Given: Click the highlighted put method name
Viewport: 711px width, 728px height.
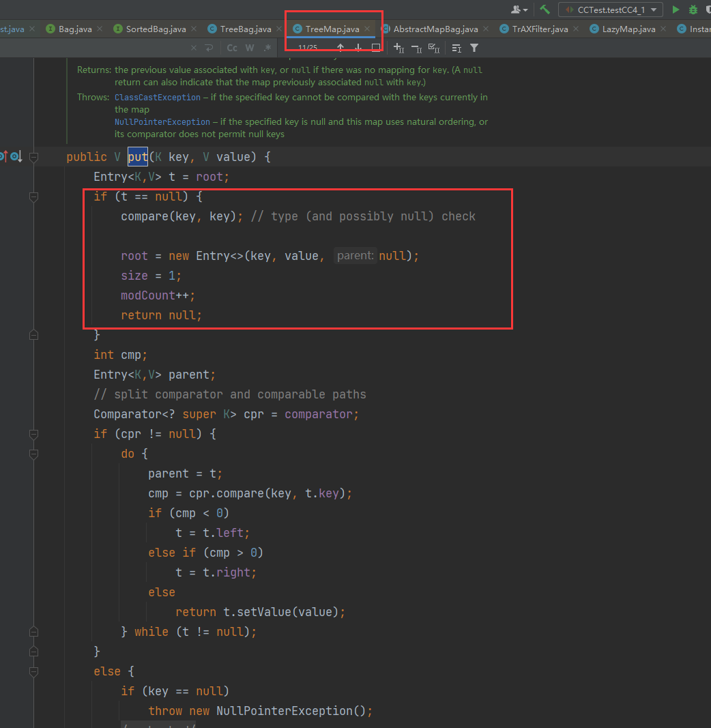Looking at the screenshot, I should pyautogui.click(x=137, y=157).
